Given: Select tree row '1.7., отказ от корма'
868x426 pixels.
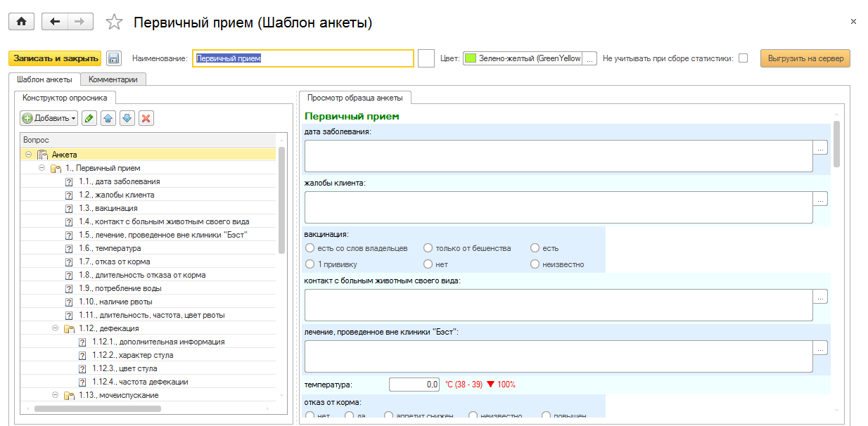Looking at the screenshot, I should (149, 262).
